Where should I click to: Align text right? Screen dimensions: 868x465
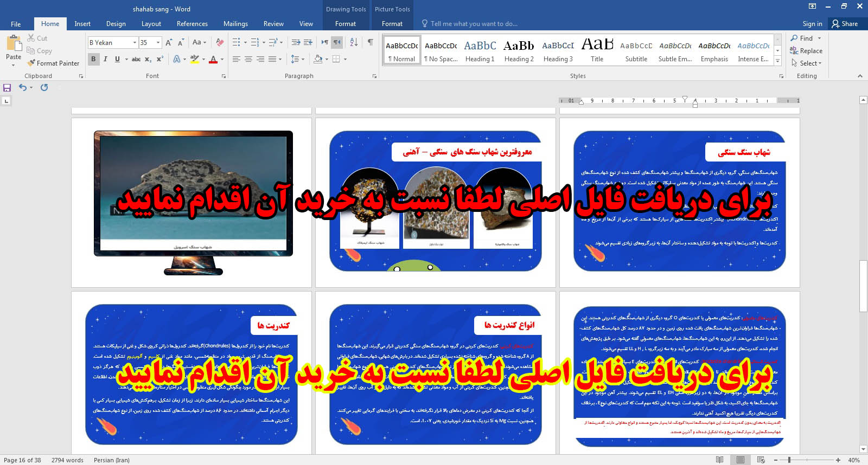tap(260, 59)
